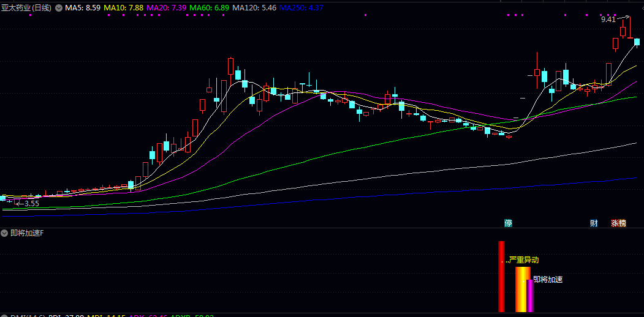Select the magenta MA20 moving average label

167,8
